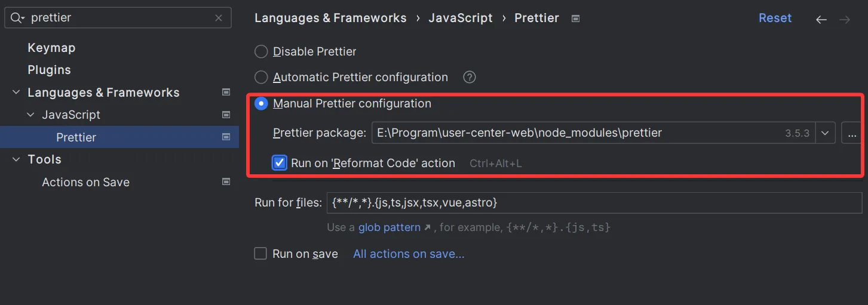Viewport: 868px width, 305px height.
Task: Open the Keymap settings page
Action: (51, 48)
